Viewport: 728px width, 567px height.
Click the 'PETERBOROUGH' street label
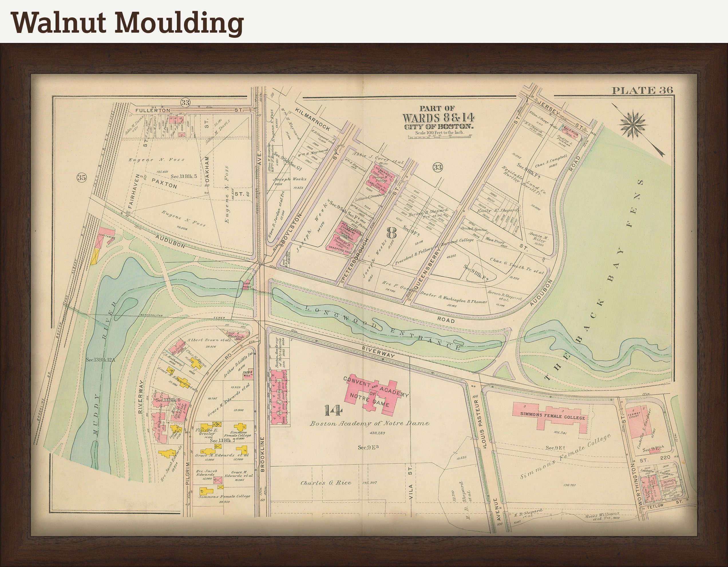[355, 259]
